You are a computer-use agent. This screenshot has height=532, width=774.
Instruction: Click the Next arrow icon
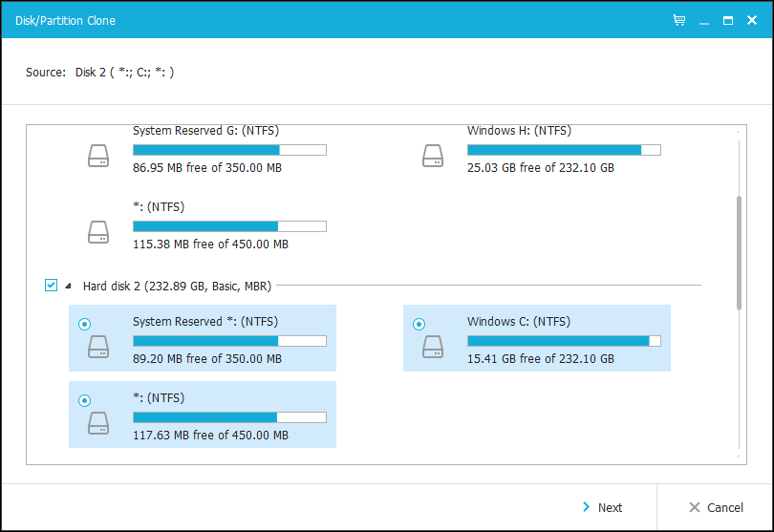point(586,507)
